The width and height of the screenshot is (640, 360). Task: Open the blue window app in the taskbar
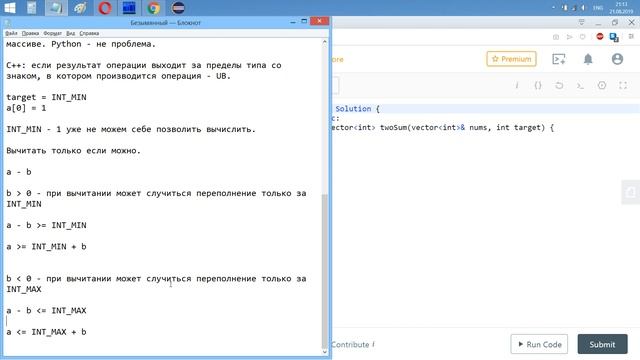click(x=129, y=8)
